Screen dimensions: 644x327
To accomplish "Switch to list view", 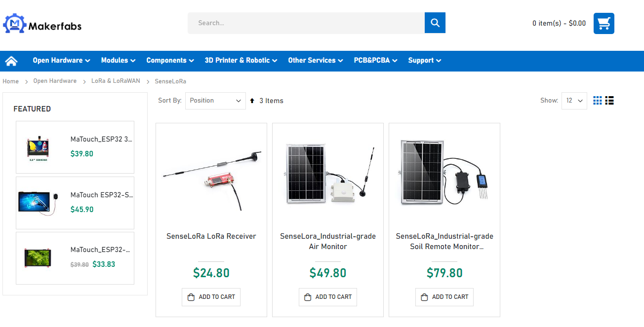I will coord(609,101).
